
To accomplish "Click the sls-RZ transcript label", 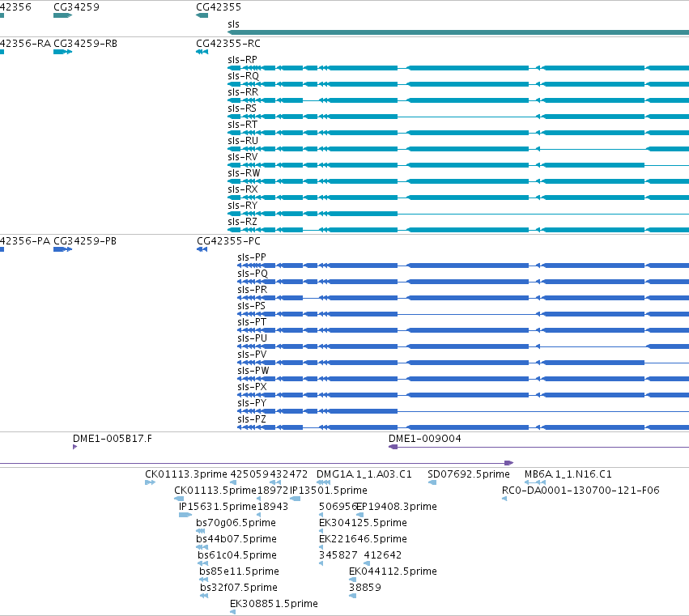I will (x=242, y=222).
